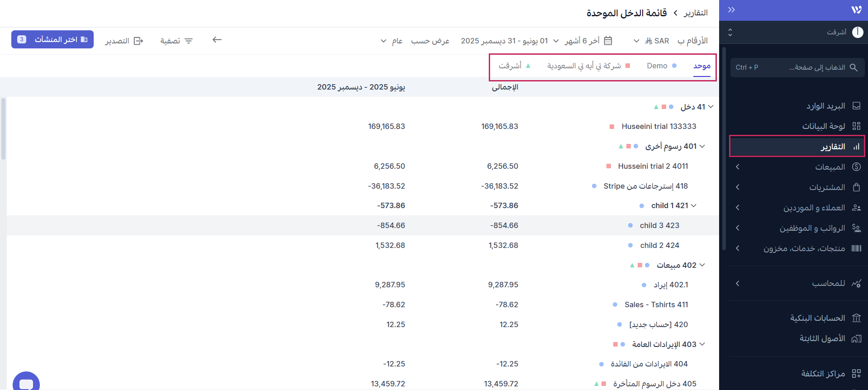Viewport: 868px width, 390px height.
Task: Click the Select Entities button
Action: coord(52,39)
